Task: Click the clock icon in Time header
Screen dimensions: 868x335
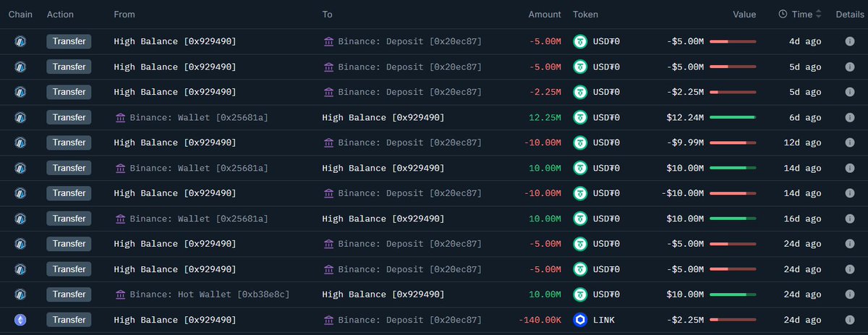Action: coord(783,14)
